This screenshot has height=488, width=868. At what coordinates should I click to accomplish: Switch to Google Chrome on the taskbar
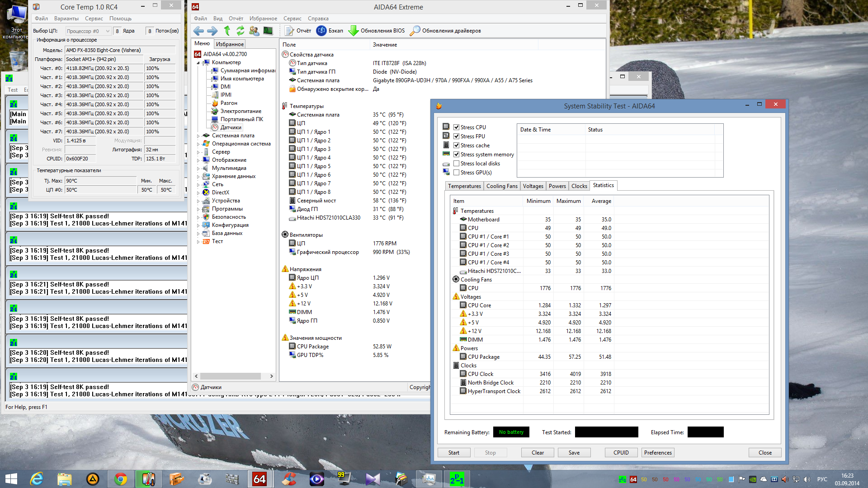tap(121, 479)
